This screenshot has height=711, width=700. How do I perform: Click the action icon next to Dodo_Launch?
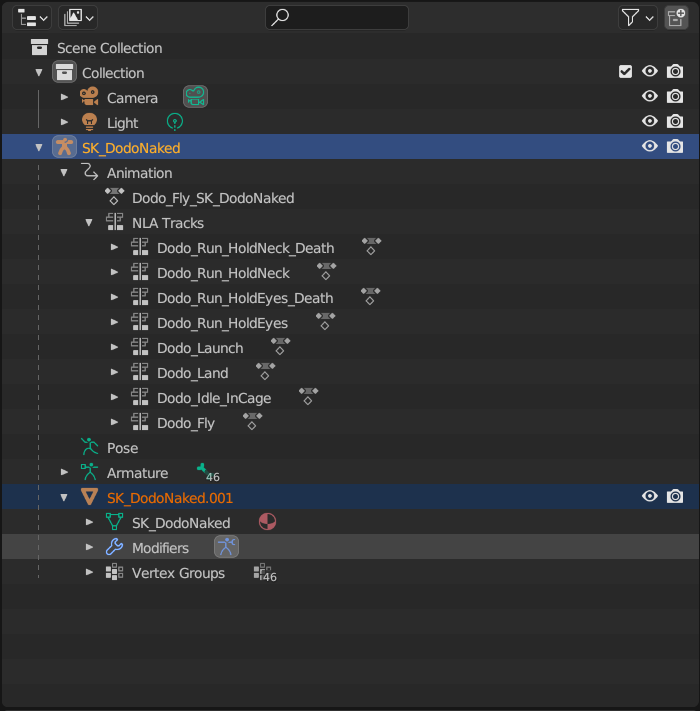click(280, 346)
